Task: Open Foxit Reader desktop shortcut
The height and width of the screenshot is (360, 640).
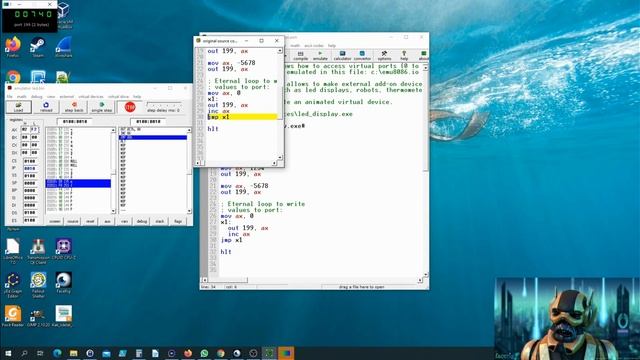Action: point(13,316)
